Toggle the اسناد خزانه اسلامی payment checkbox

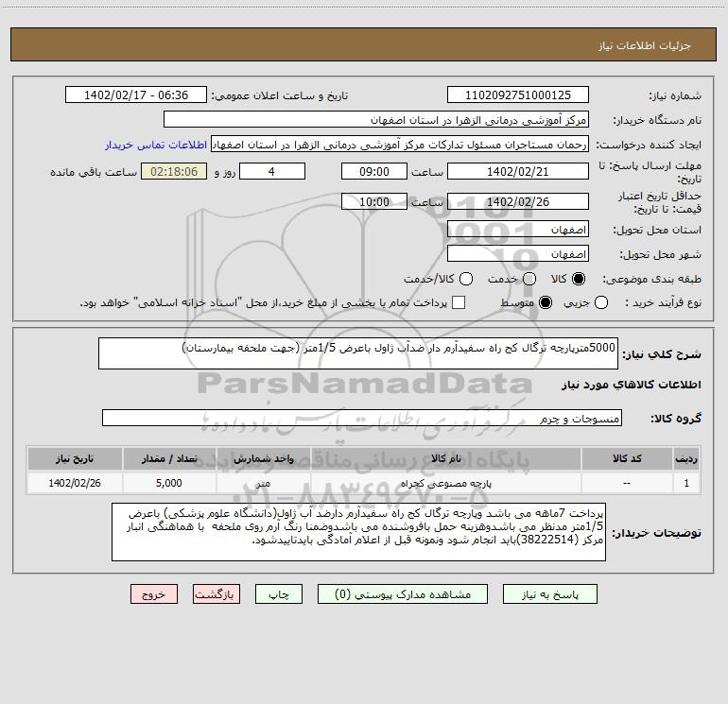pyautogui.click(x=459, y=302)
